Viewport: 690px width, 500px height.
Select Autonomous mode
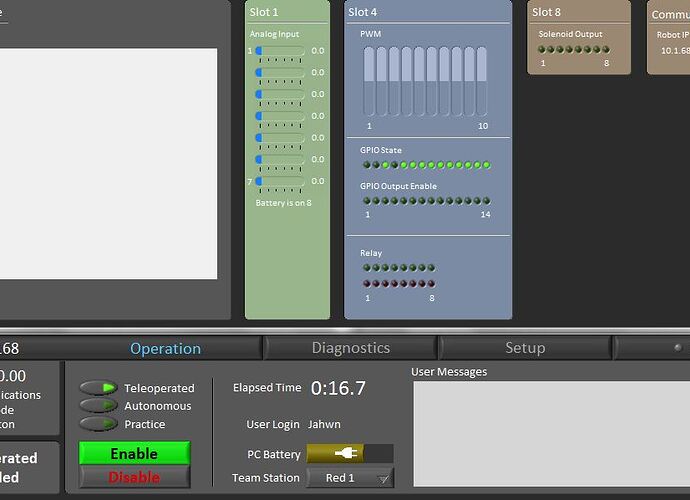(x=98, y=405)
